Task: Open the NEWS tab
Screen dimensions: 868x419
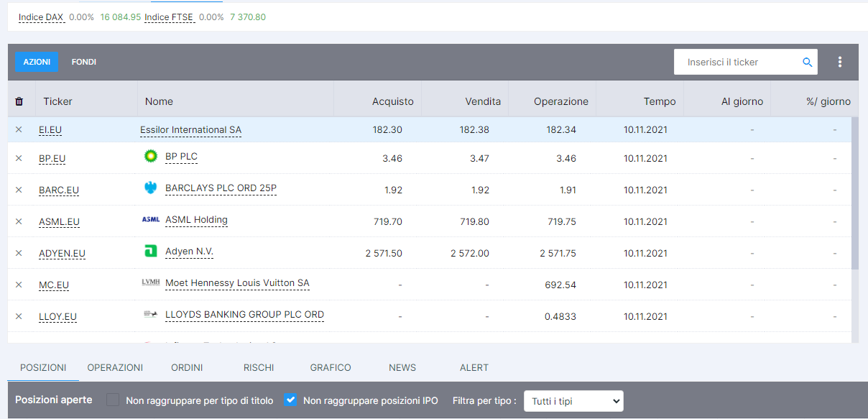Action: pyautogui.click(x=402, y=367)
